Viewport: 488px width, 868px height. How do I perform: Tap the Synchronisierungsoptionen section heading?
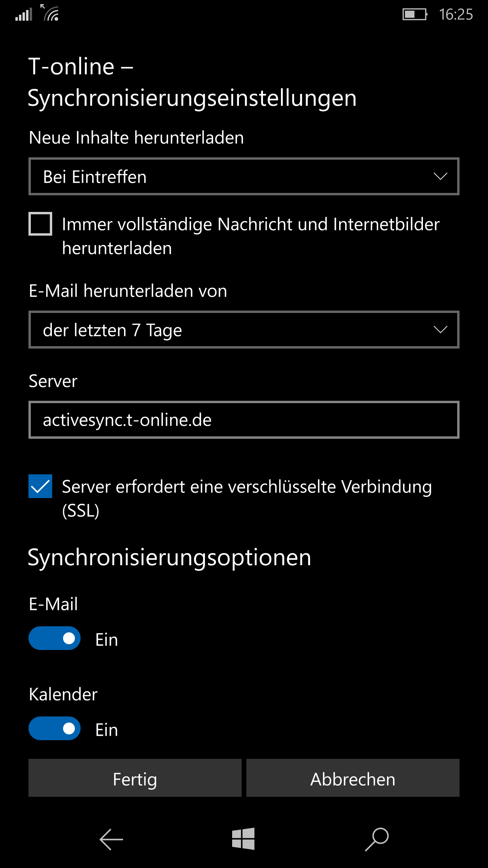[169, 558]
